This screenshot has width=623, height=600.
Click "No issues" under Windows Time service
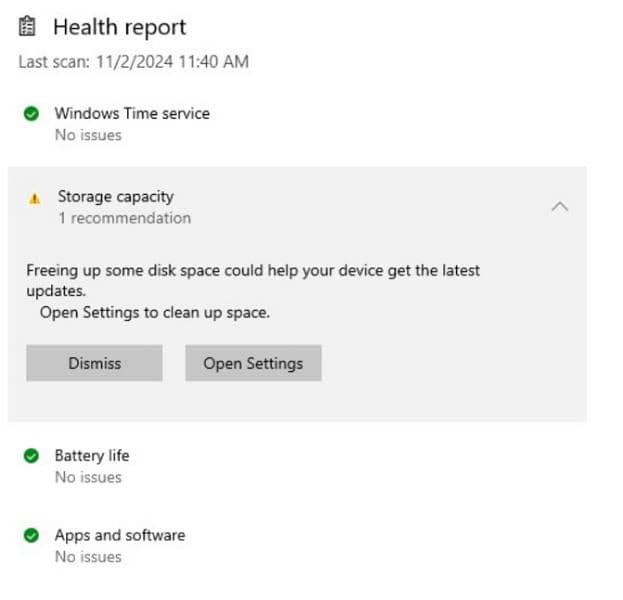88,135
